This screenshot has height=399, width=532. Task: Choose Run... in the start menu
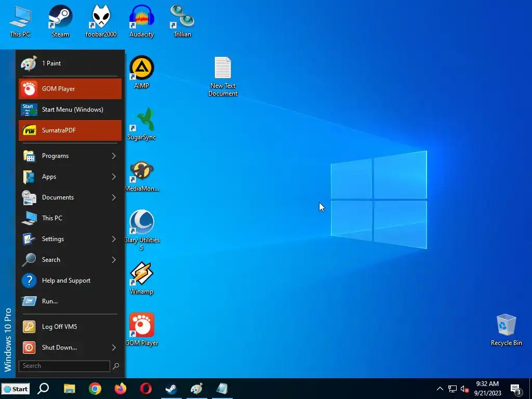click(70, 301)
